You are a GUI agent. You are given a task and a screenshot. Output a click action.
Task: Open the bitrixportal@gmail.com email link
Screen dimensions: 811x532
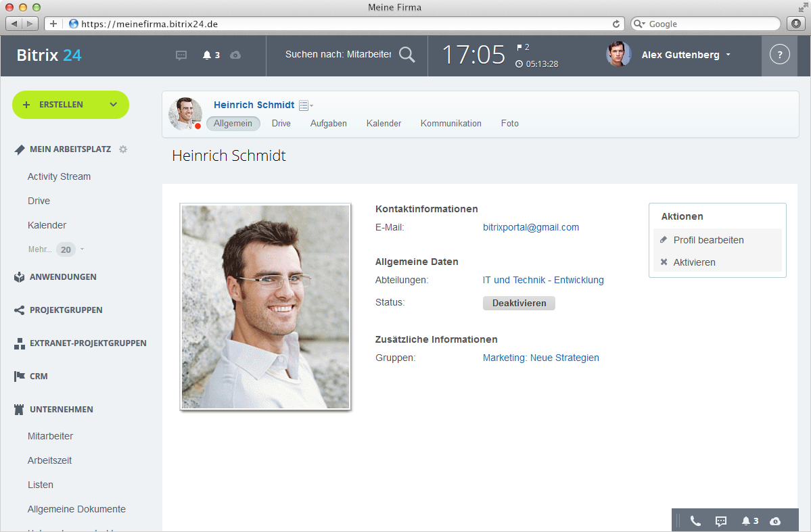click(x=531, y=228)
